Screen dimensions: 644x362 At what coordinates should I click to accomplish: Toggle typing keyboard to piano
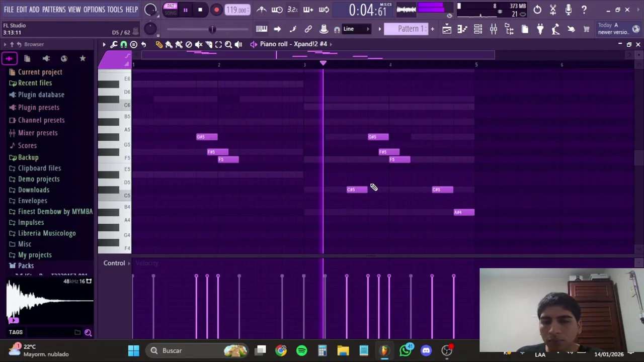click(x=262, y=29)
